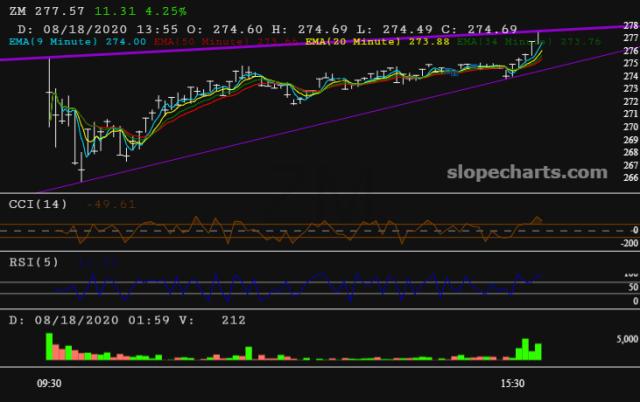Click the 09:30 time axis marker
The image size is (640, 402).
point(50,383)
